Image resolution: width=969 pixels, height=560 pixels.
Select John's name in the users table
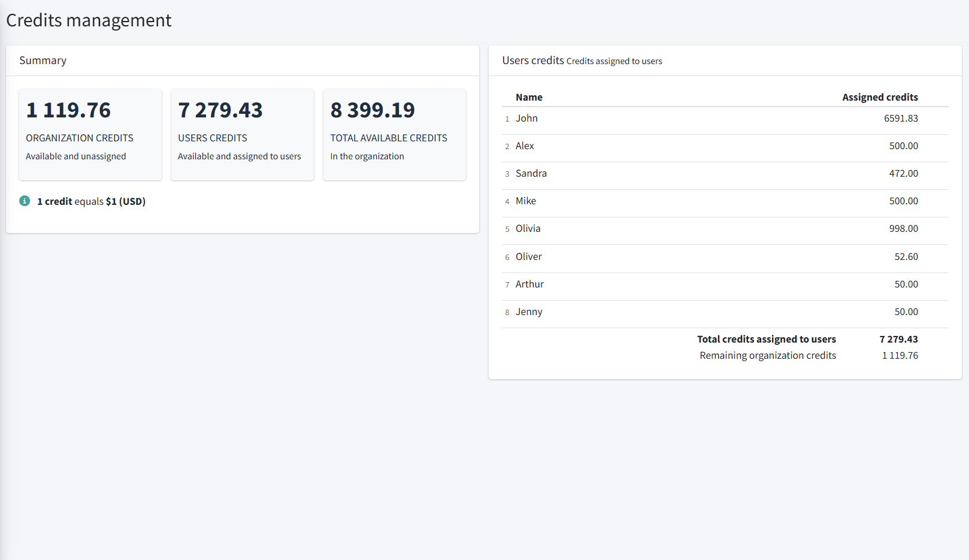pos(526,119)
